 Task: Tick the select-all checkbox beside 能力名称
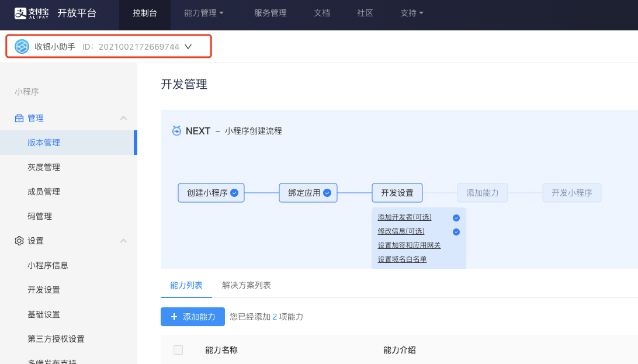coord(178,350)
